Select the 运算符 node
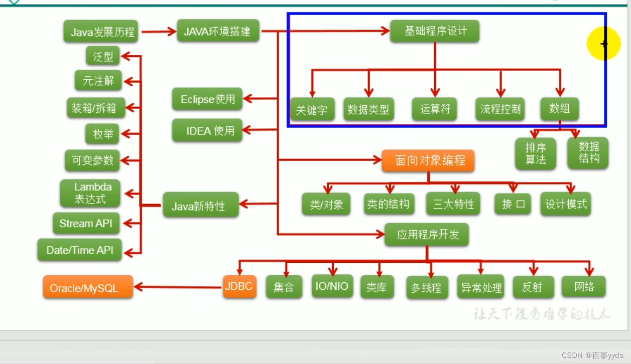Screen dimensions: 631x364 pos(434,109)
